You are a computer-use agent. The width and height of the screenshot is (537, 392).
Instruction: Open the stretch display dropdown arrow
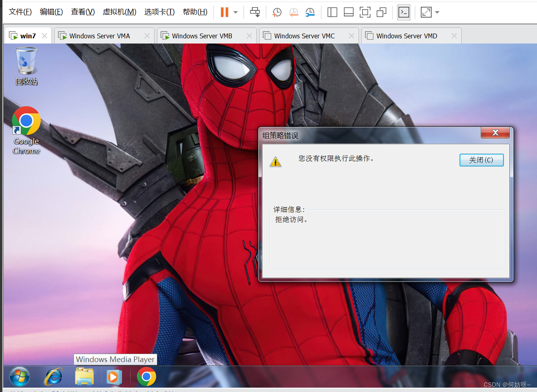click(437, 12)
